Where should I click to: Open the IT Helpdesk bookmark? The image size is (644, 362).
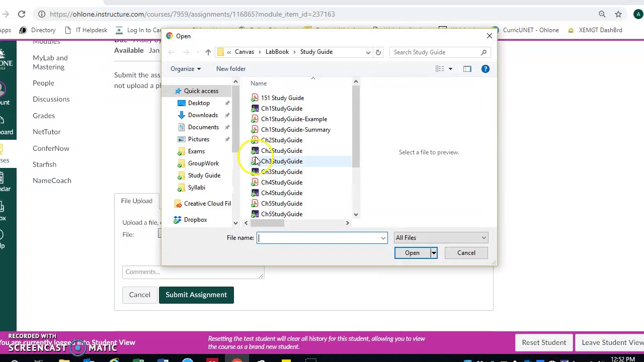pyautogui.click(x=86, y=30)
